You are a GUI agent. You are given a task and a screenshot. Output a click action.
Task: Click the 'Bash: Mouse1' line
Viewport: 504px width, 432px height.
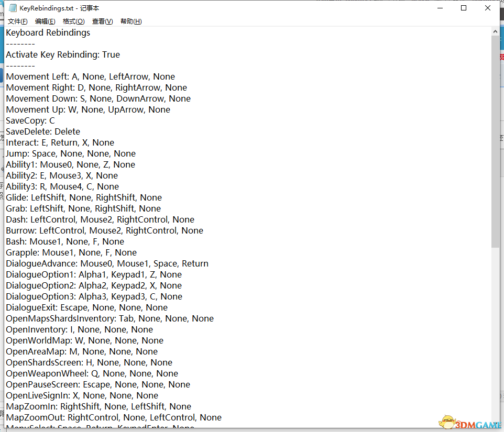click(65, 241)
